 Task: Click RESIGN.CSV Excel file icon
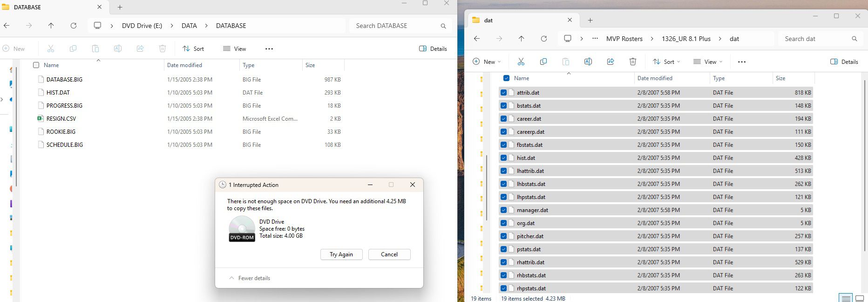point(41,118)
